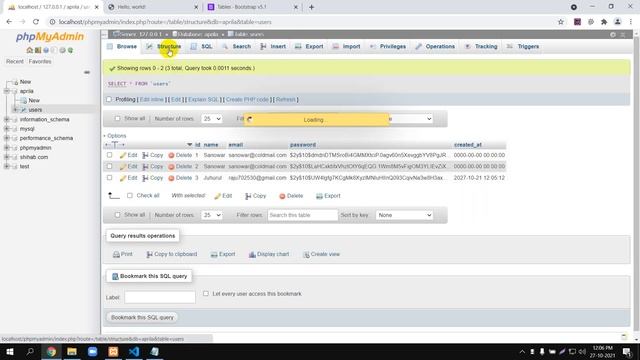This screenshot has width=640, height=360.
Task: Click Create PHP code link
Action: point(247,100)
